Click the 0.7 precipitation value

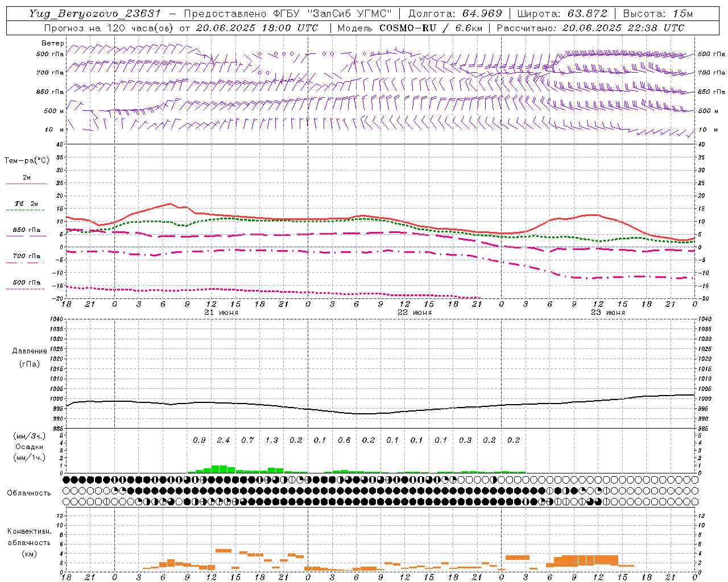[247, 440]
